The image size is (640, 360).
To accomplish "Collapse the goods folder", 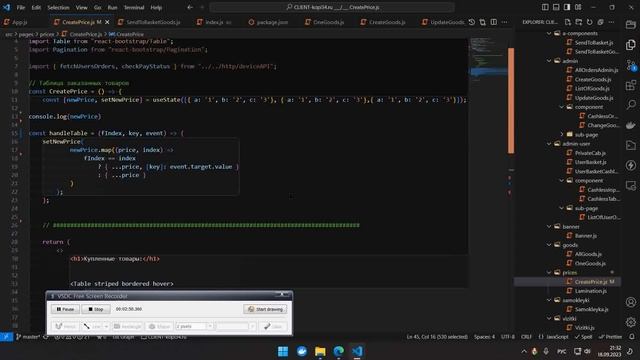I will coord(549,245).
